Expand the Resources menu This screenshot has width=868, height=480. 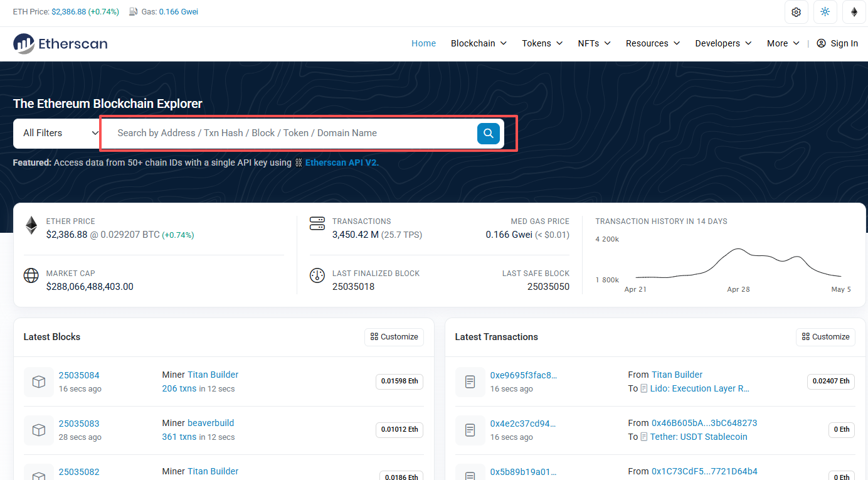pos(653,43)
